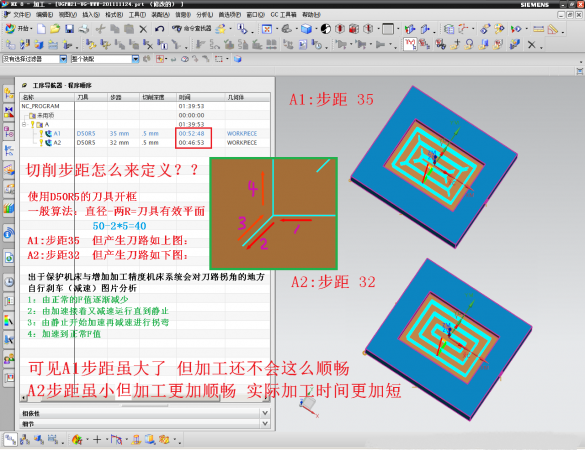Image resolution: width=585 pixels, height=450 pixels.
Task: Click the Undo arrow icon
Action: pyautogui.click(x=160, y=29)
